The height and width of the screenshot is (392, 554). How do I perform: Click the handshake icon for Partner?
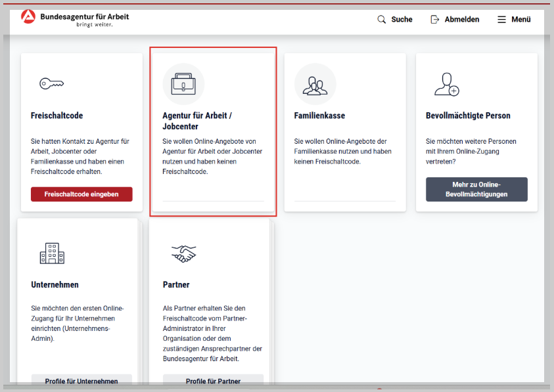tap(184, 254)
